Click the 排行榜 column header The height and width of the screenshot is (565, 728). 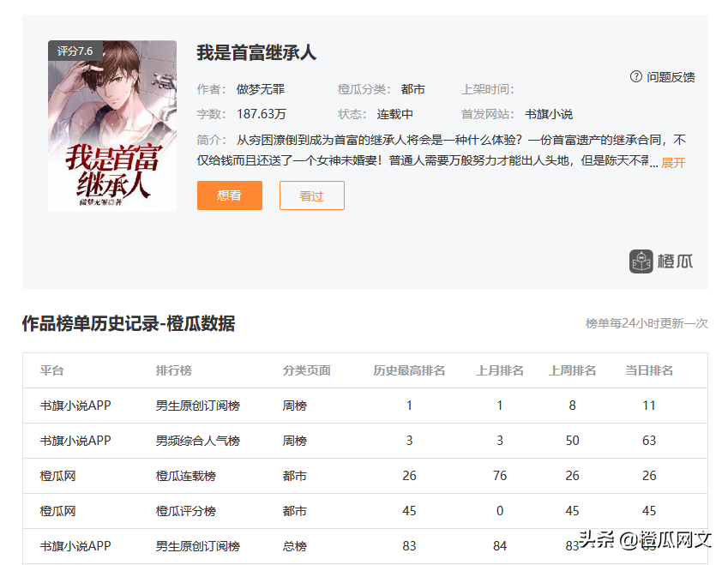(174, 370)
